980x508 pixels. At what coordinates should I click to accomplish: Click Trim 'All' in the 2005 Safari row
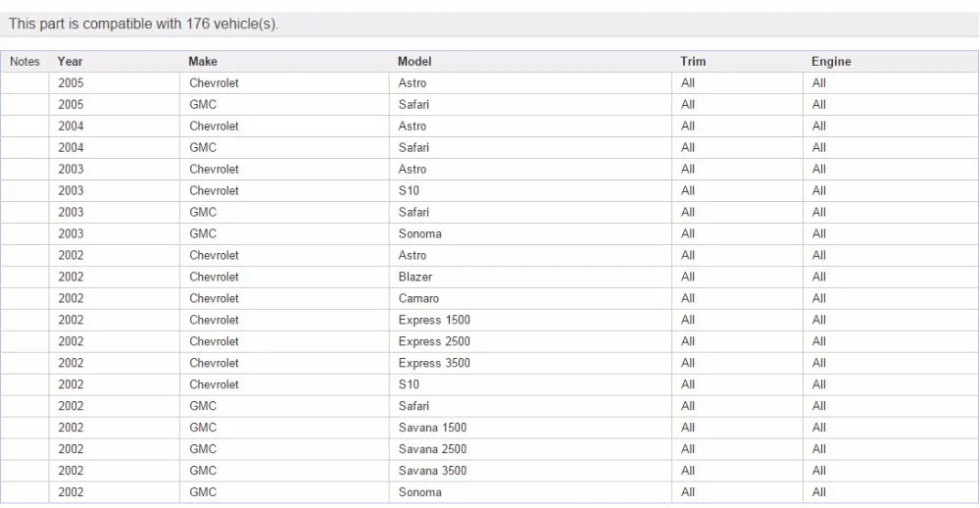(688, 105)
